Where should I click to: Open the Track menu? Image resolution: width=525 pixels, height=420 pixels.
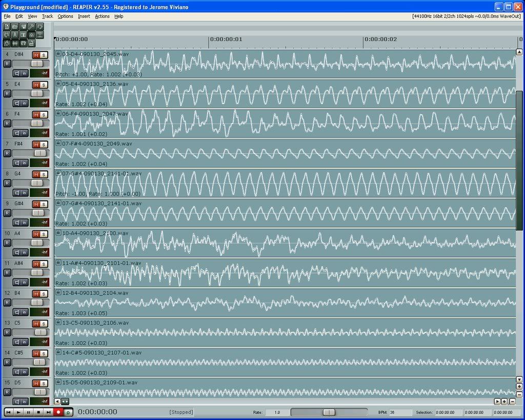[47, 16]
